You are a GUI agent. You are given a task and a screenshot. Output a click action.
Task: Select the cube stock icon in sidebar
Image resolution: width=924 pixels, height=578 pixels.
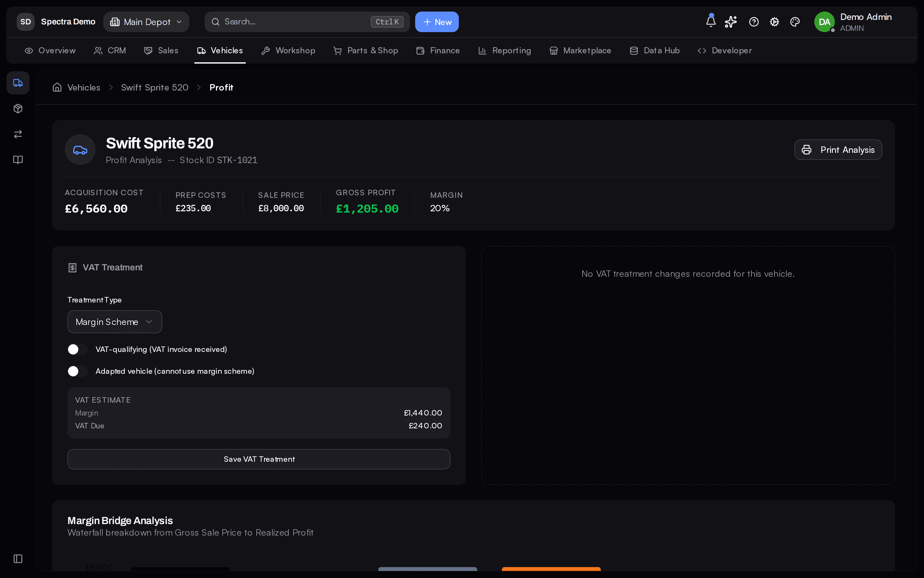tap(18, 109)
